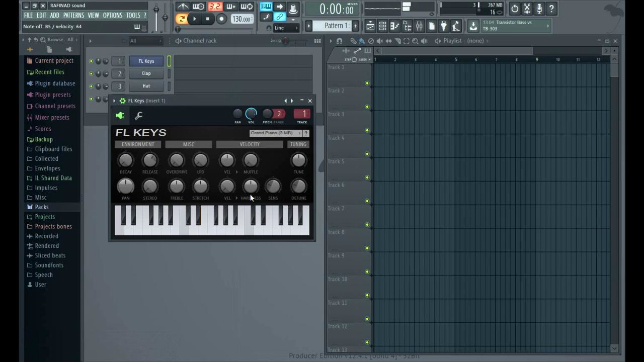
Task: Open the Playlist view toolbar button
Action: (x=370, y=26)
